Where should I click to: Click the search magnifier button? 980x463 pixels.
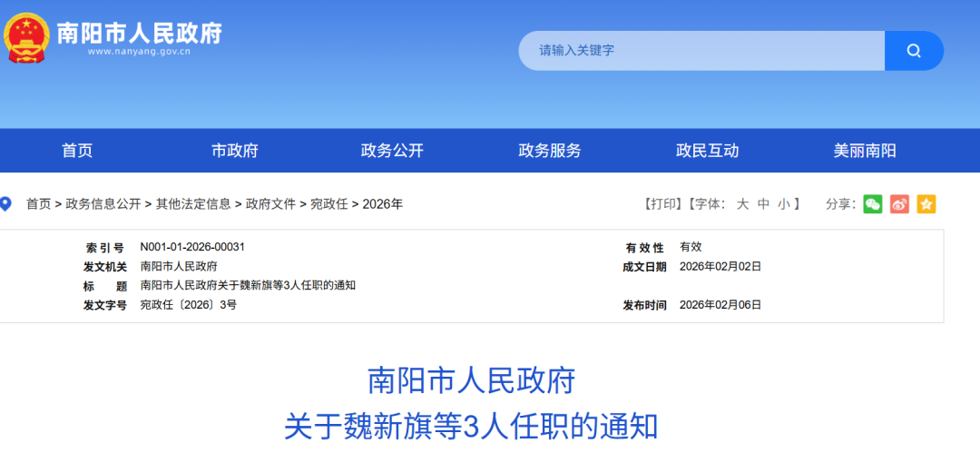coord(914,51)
